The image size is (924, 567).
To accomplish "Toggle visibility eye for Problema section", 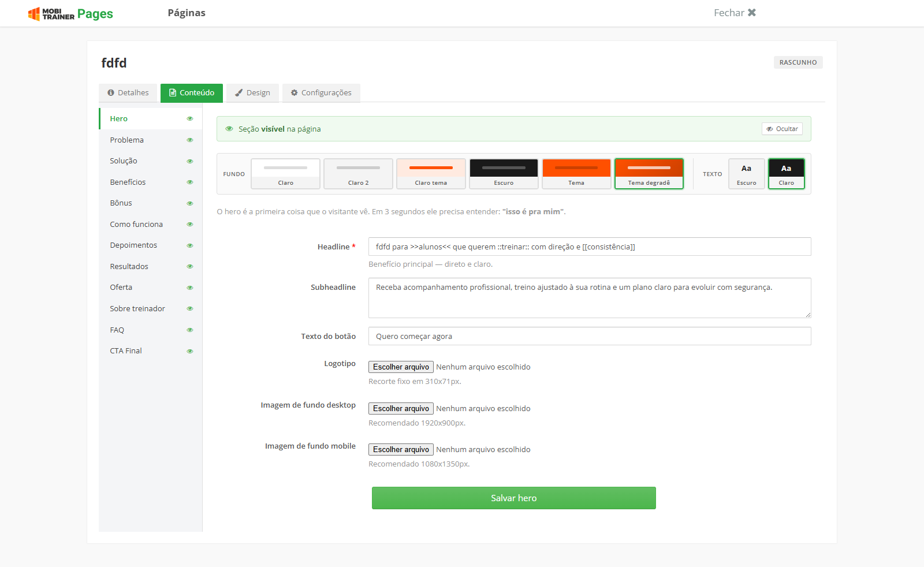I will click(190, 140).
